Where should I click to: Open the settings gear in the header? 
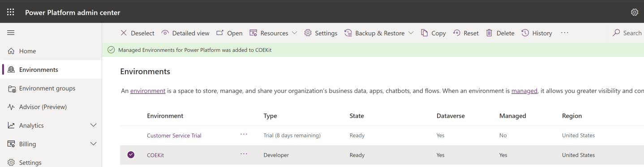[635, 12]
